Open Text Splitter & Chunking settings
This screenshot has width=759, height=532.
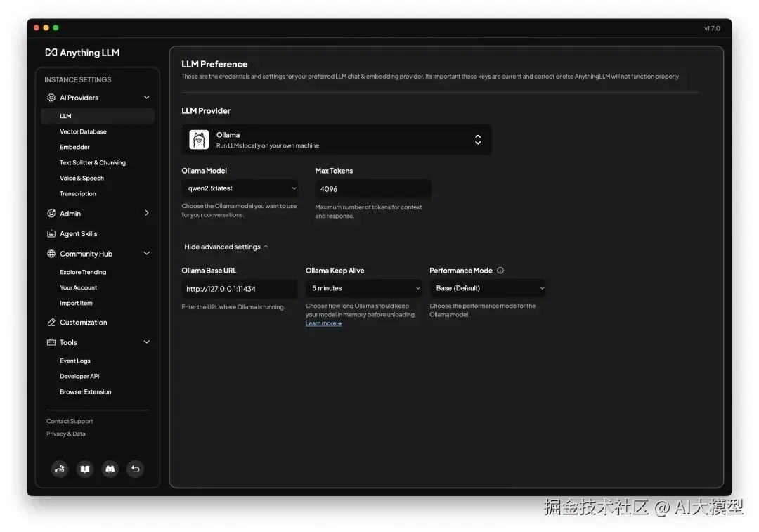click(x=93, y=162)
